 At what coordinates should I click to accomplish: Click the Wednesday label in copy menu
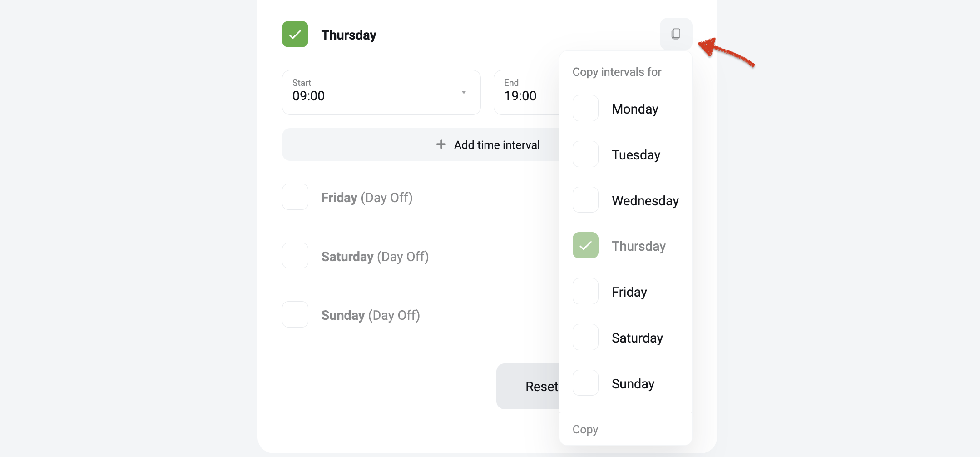click(645, 201)
